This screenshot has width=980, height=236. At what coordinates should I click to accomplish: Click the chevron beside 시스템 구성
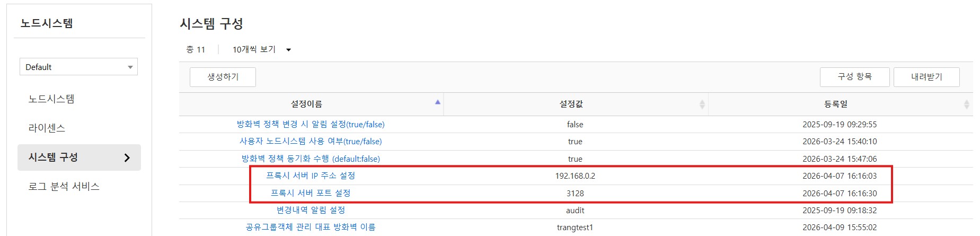click(x=127, y=158)
